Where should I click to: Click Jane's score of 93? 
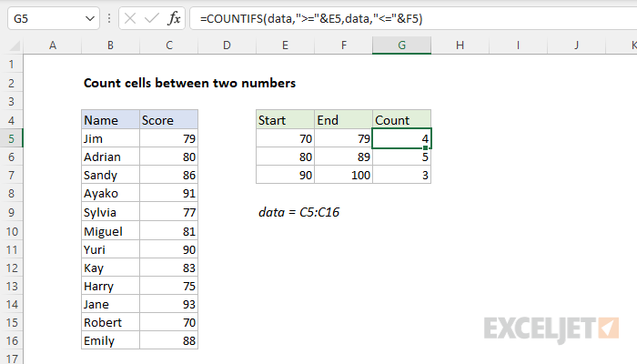click(169, 304)
